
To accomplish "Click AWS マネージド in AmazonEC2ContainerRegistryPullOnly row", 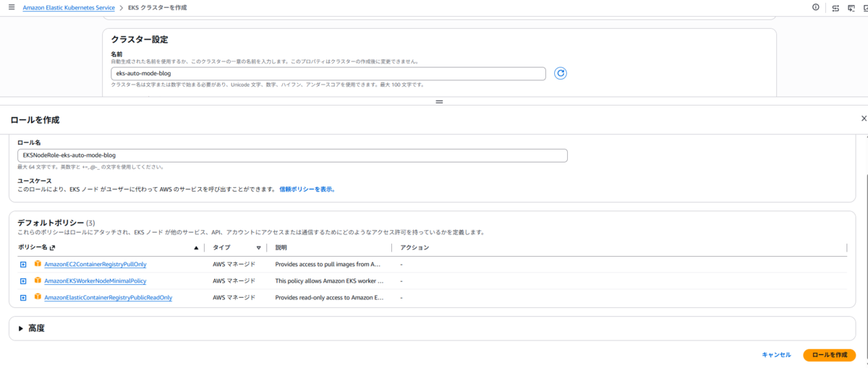I will tap(234, 264).
